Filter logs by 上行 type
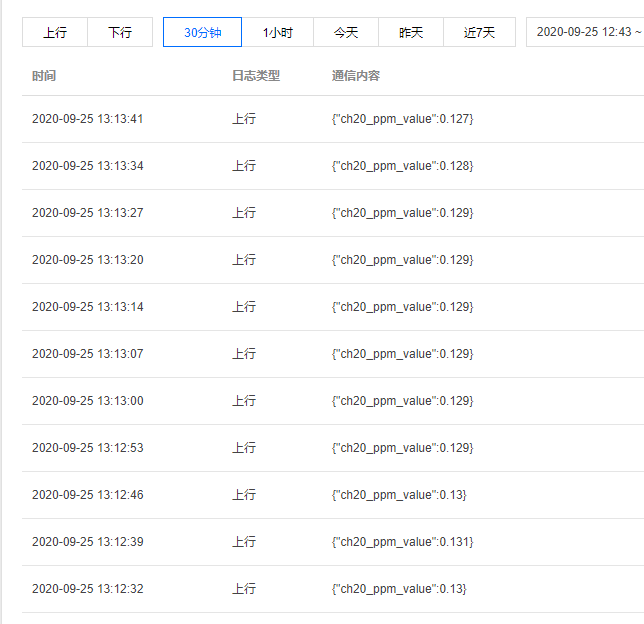 [x=55, y=32]
